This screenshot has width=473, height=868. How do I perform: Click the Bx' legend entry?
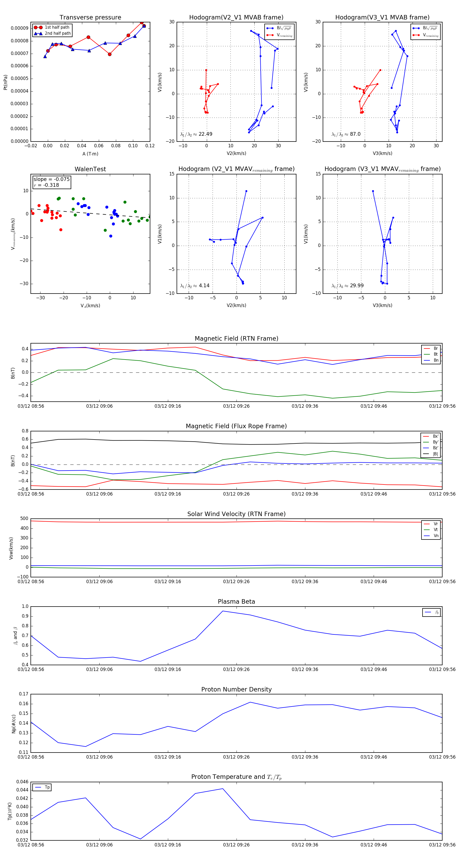431,436
